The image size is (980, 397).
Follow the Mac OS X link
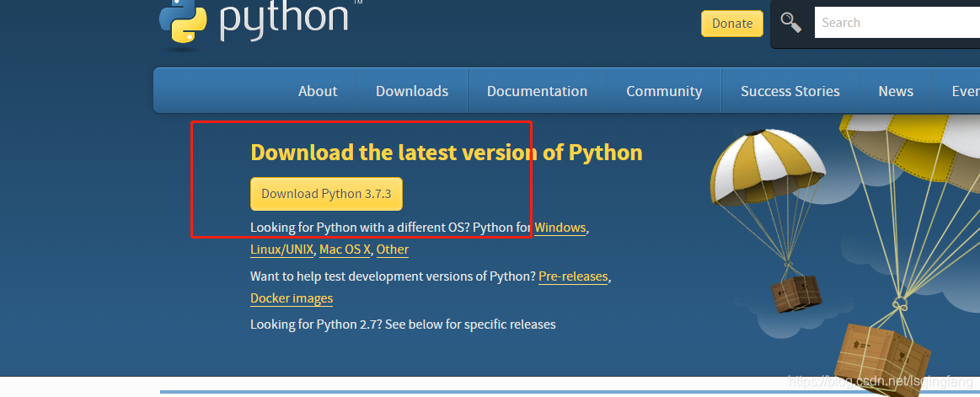[x=345, y=249]
